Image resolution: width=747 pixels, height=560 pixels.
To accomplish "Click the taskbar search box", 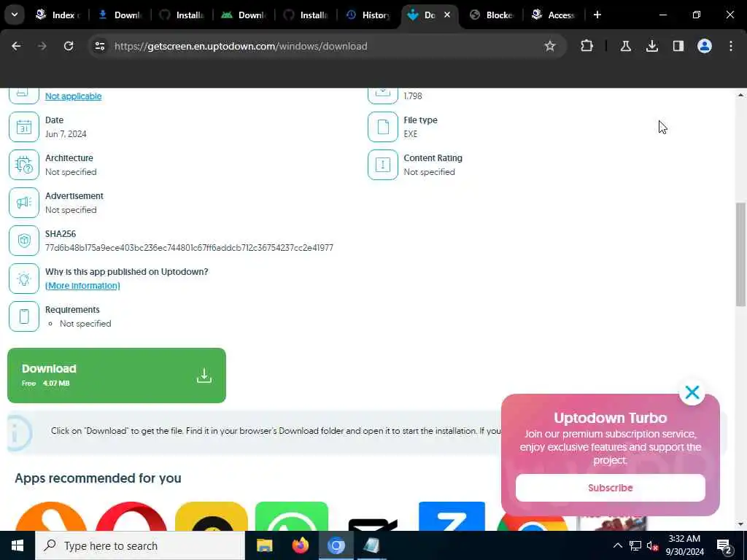I will (x=140, y=545).
